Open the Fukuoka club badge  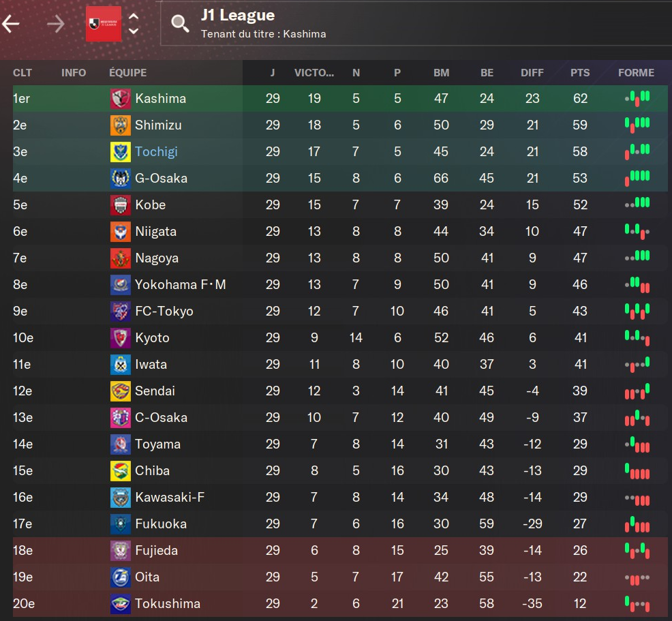[x=120, y=524]
